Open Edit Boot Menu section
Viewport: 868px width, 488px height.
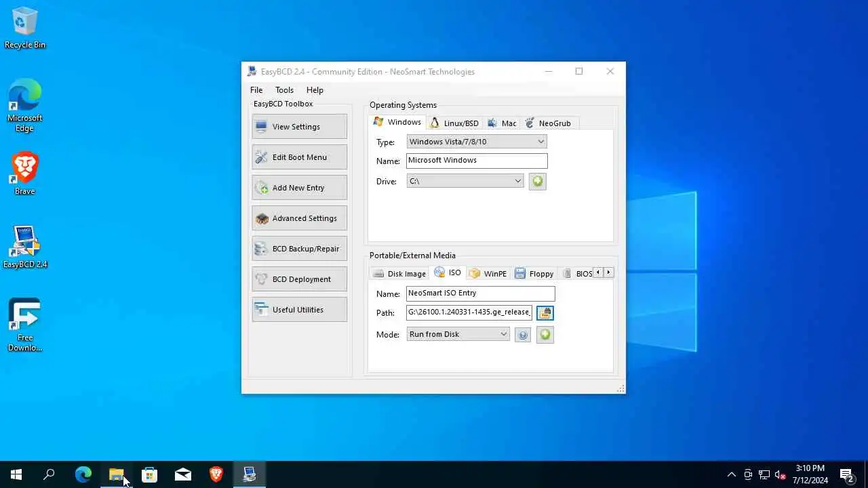click(x=299, y=157)
